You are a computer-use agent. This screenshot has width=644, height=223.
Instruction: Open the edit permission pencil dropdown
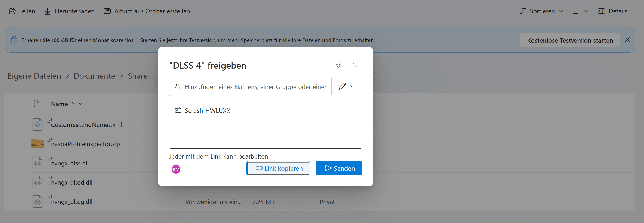pos(347,86)
